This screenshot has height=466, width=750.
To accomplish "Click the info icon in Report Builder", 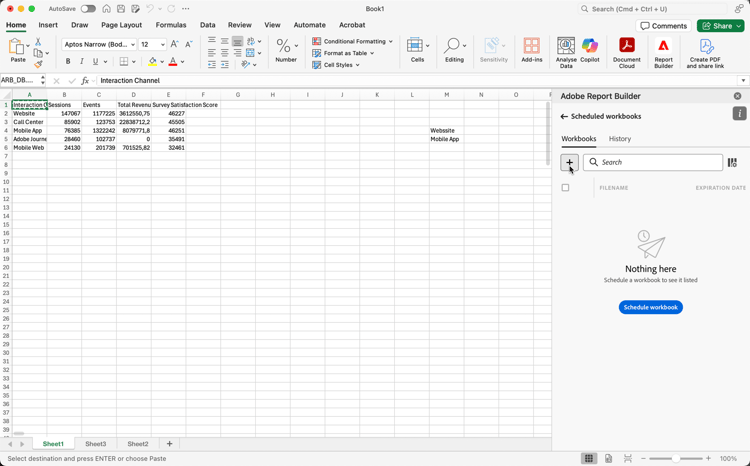I will coord(739,113).
